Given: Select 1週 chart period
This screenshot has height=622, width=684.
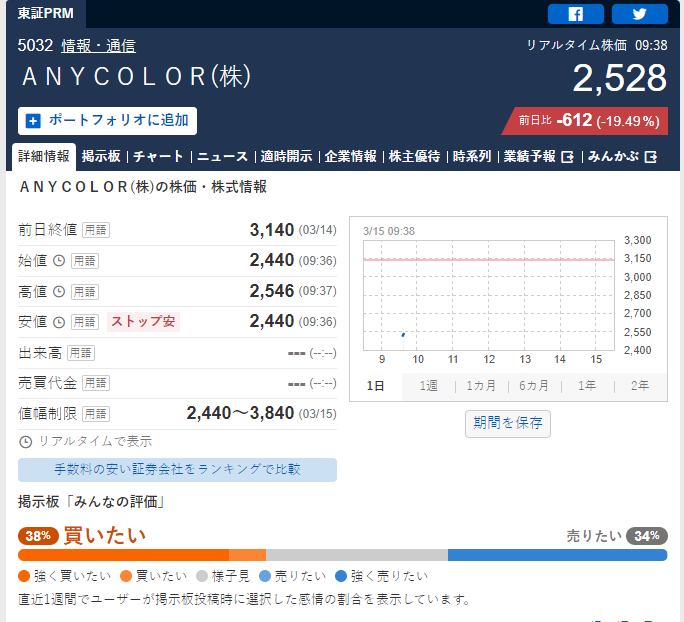Looking at the screenshot, I should [x=428, y=386].
